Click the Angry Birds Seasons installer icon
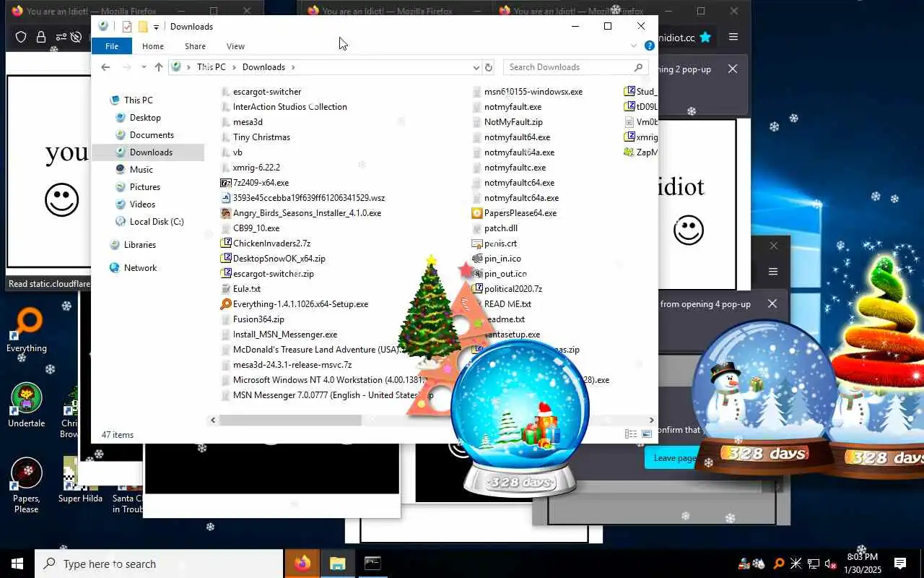 pyautogui.click(x=226, y=213)
